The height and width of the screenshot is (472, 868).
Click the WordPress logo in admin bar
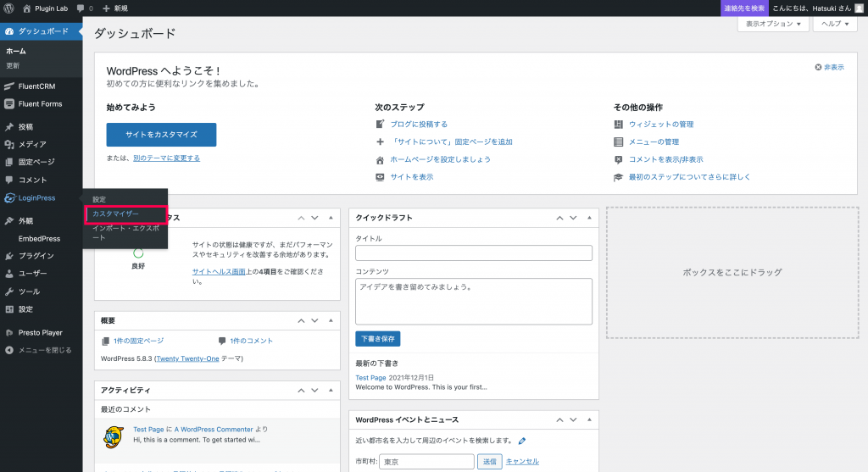(8, 8)
